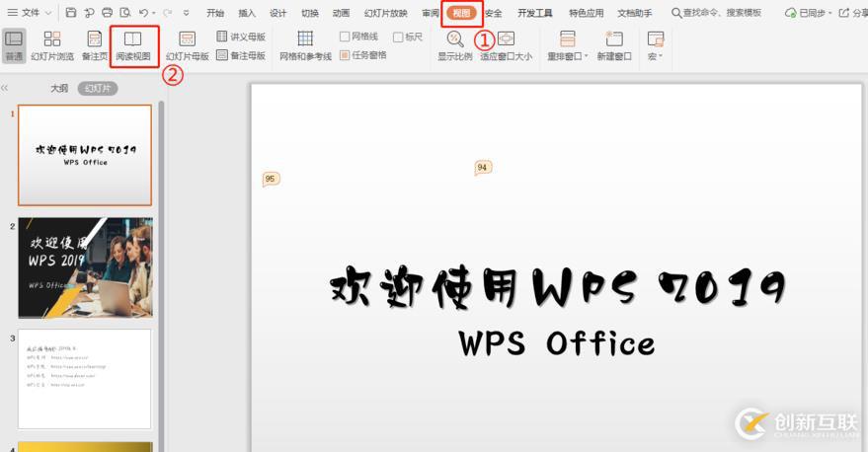
Task: Switch to the 大纲 outline pane tab
Action: (x=59, y=88)
